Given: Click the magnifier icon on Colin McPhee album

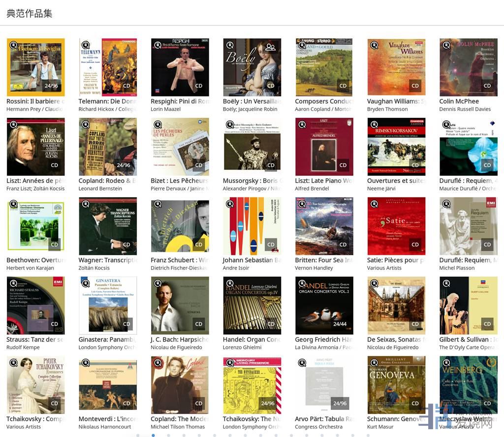Looking at the screenshot, I should point(446,45).
